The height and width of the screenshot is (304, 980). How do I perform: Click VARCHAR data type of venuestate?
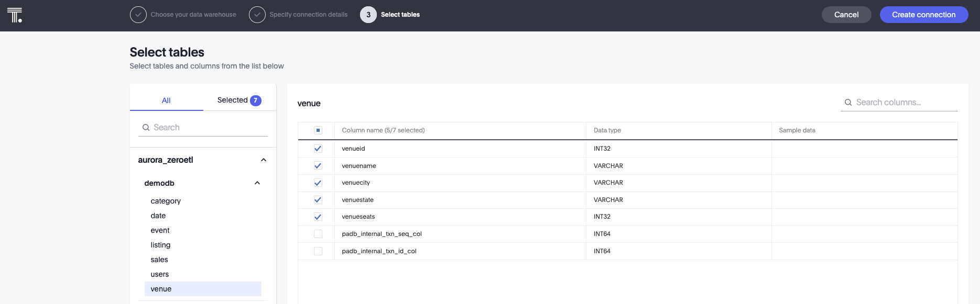click(608, 200)
